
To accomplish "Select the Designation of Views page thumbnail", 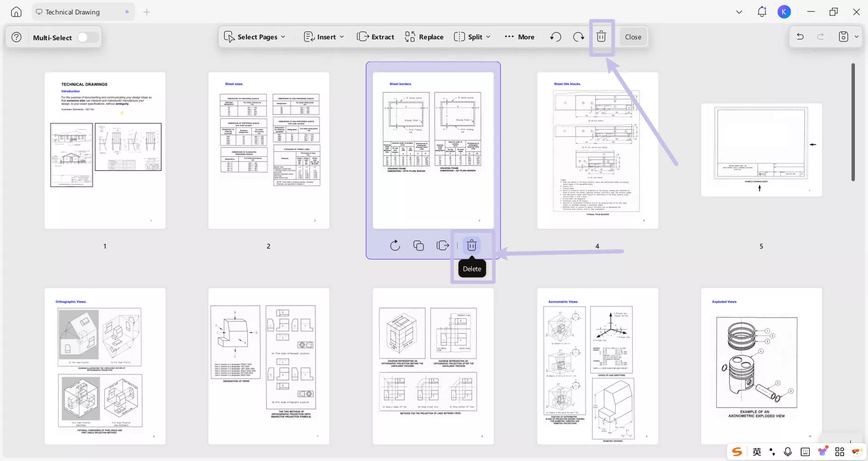I will pos(269,366).
